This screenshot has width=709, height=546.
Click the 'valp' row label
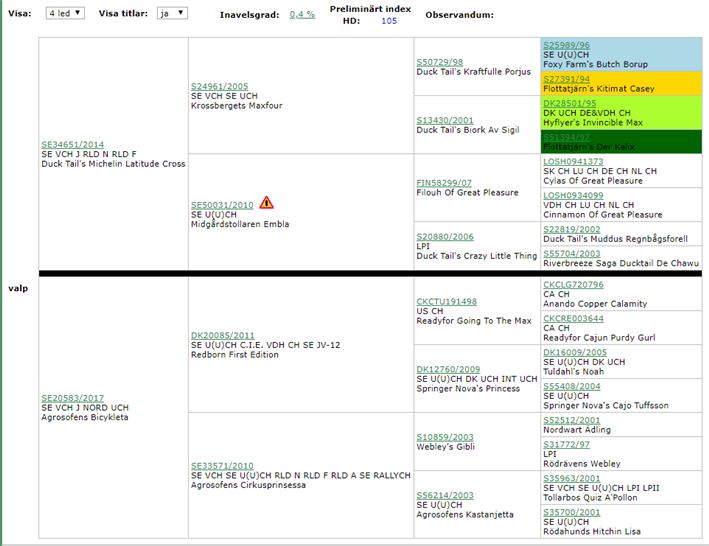point(18,288)
